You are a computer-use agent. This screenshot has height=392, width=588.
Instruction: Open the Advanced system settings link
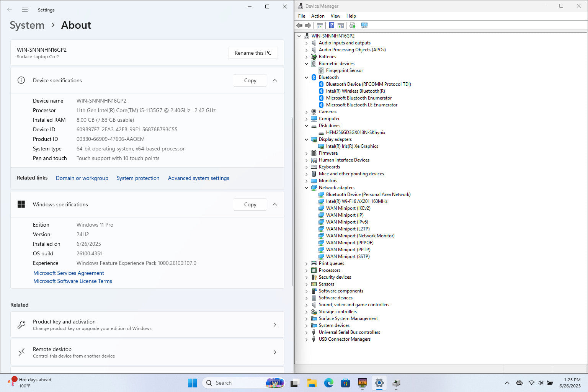point(198,178)
